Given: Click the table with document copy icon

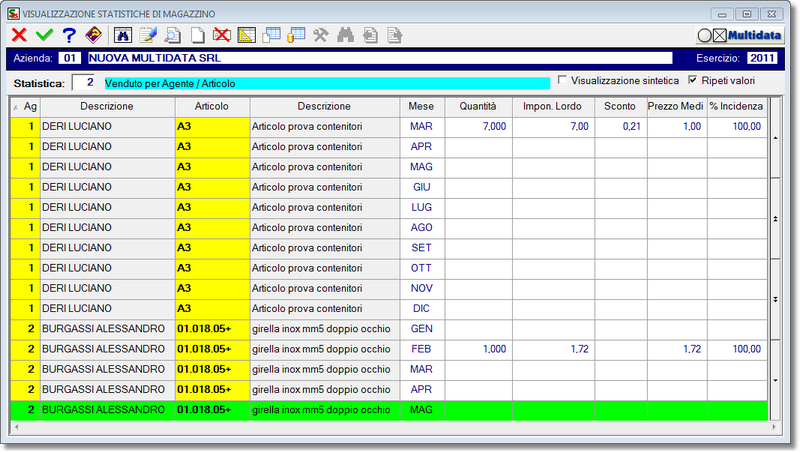Looking at the screenshot, I should click(271, 35).
